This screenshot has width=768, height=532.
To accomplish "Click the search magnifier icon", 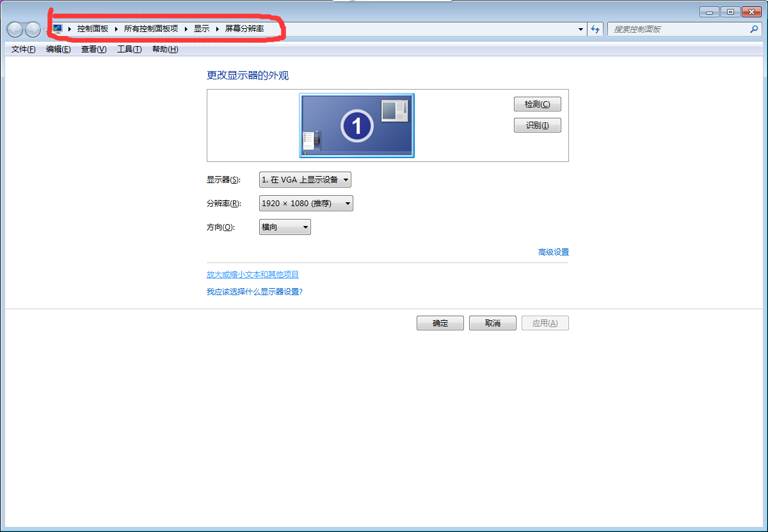I will [x=754, y=29].
